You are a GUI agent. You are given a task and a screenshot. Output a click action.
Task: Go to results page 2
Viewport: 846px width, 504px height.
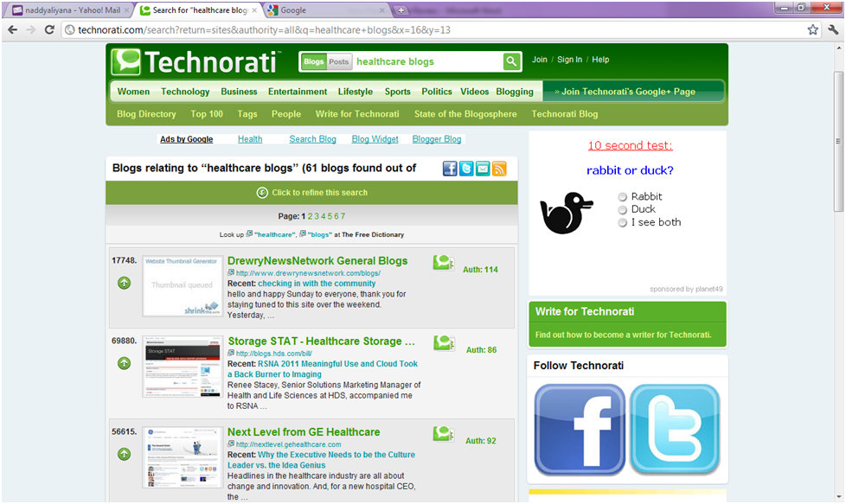tap(311, 216)
